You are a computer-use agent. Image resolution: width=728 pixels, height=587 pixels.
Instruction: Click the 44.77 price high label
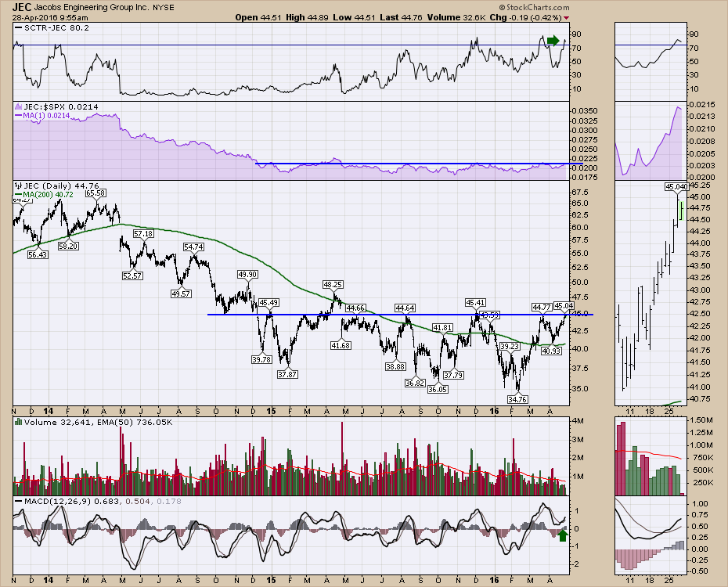542,307
